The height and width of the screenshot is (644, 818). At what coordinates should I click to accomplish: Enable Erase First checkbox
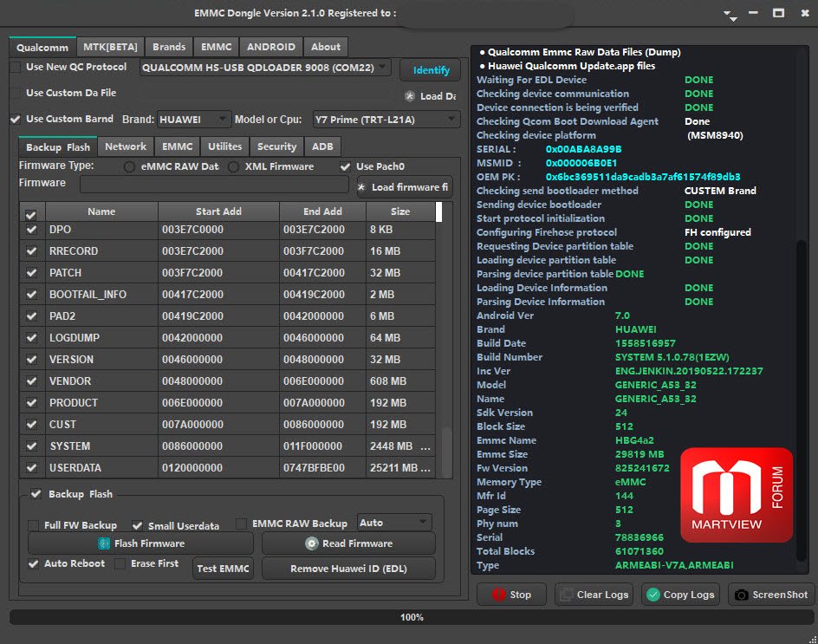coord(120,563)
